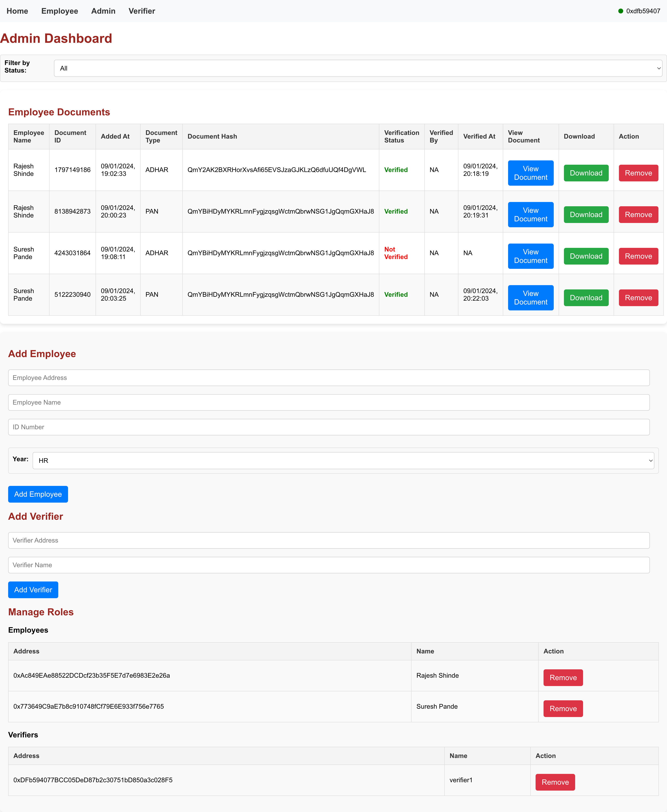Focus the Verifier Name input field
The height and width of the screenshot is (812, 667).
[328, 565]
